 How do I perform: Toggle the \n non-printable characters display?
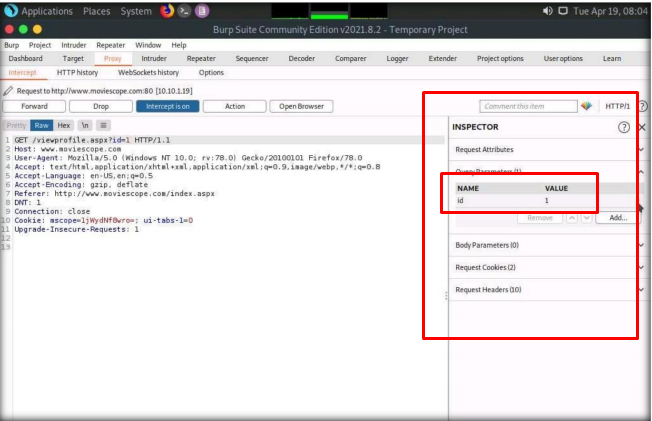click(85, 125)
